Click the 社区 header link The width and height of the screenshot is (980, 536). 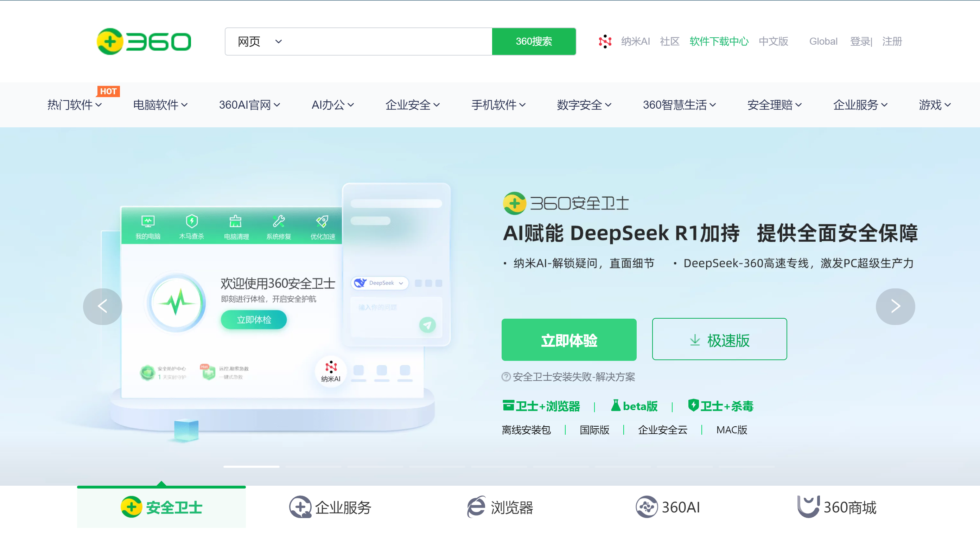(x=669, y=41)
